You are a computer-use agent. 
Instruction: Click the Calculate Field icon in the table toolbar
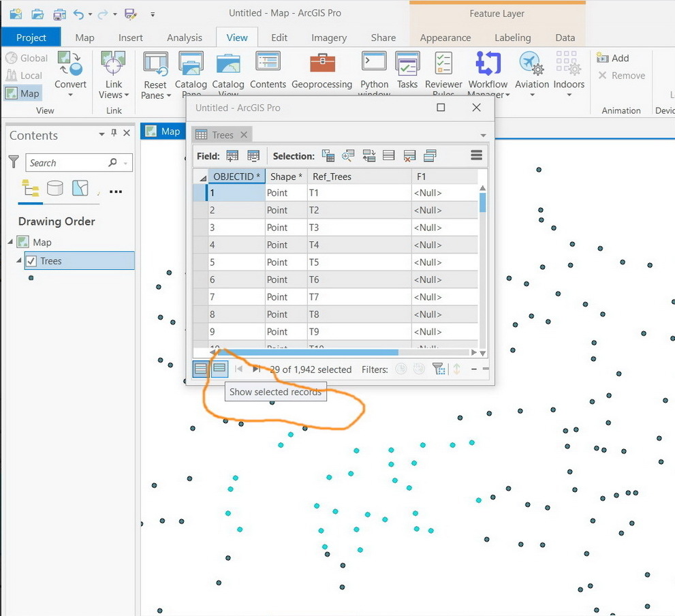(253, 156)
